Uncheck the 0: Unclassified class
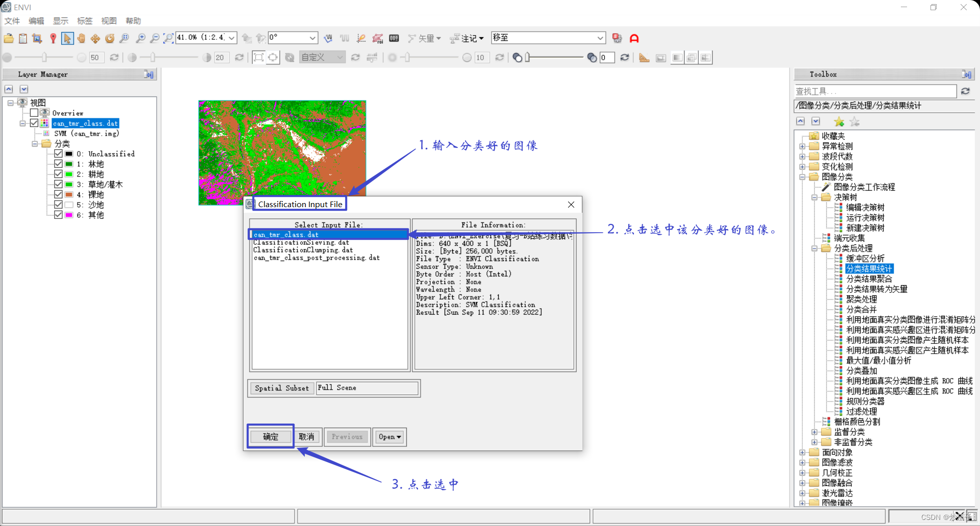Screen dimensions: 980x526 (x=58, y=154)
